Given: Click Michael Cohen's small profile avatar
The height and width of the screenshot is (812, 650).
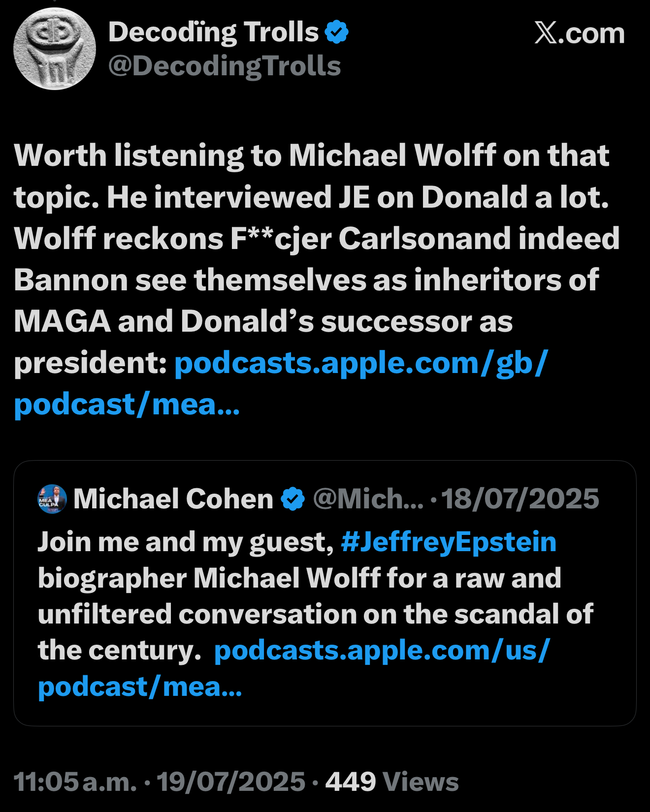Looking at the screenshot, I should [52, 499].
